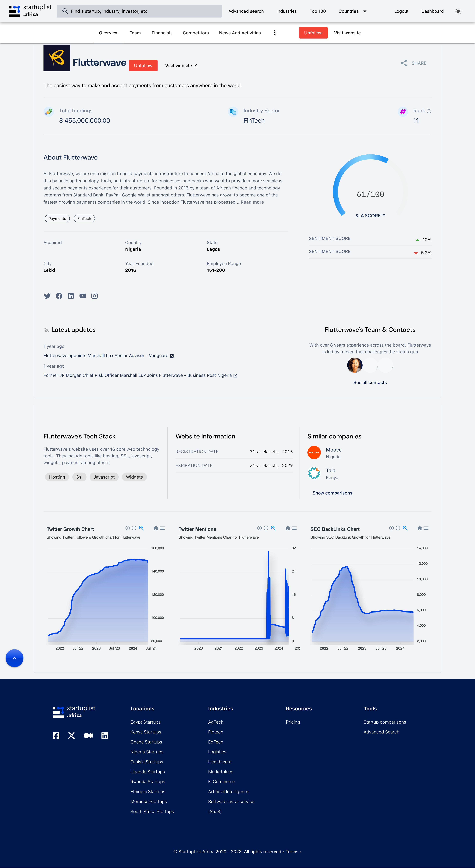Open Flutterwave's Twitter profile icon
475x868 pixels.
click(47, 296)
